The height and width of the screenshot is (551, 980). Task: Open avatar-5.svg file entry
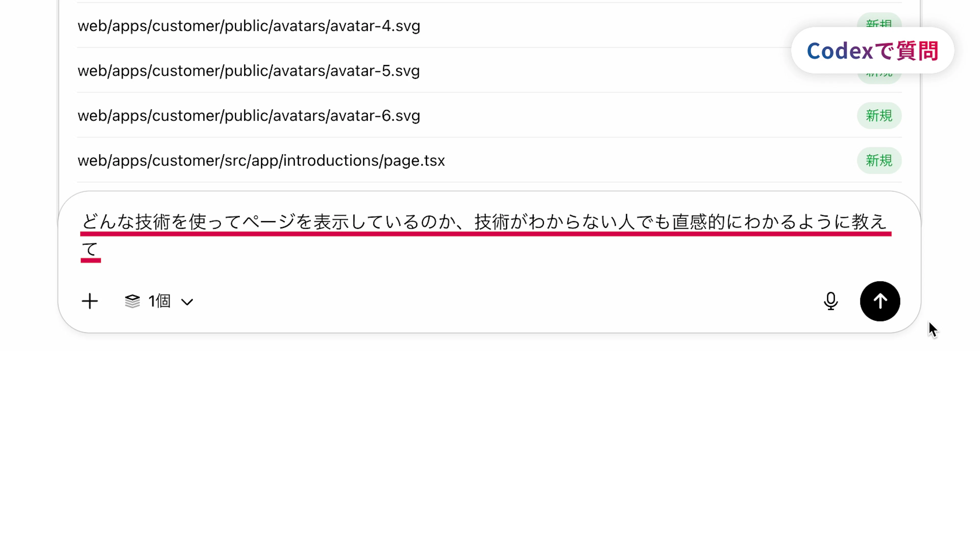249,71
